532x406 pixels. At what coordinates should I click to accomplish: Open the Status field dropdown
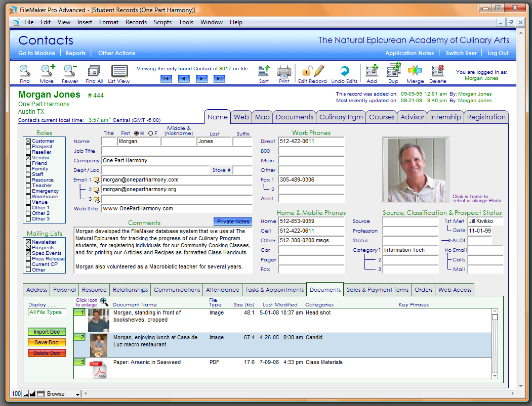click(411, 241)
